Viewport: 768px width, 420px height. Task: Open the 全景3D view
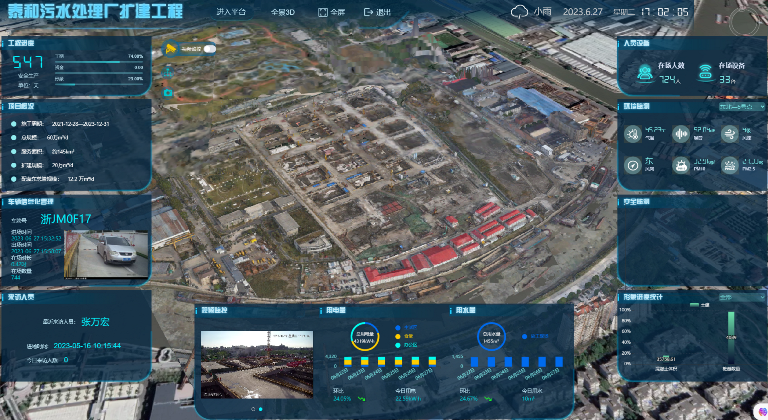[283, 12]
